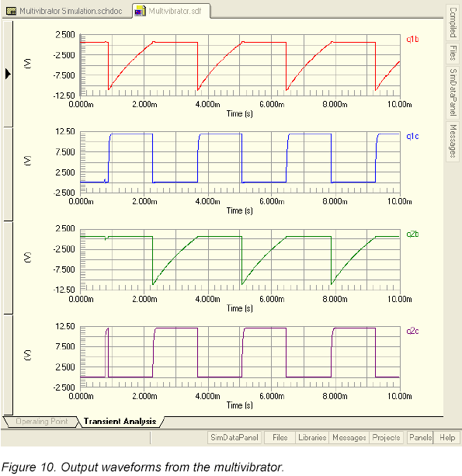Open the Libraries panel button
The height and width of the screenshot is (476, 462).
312,437
